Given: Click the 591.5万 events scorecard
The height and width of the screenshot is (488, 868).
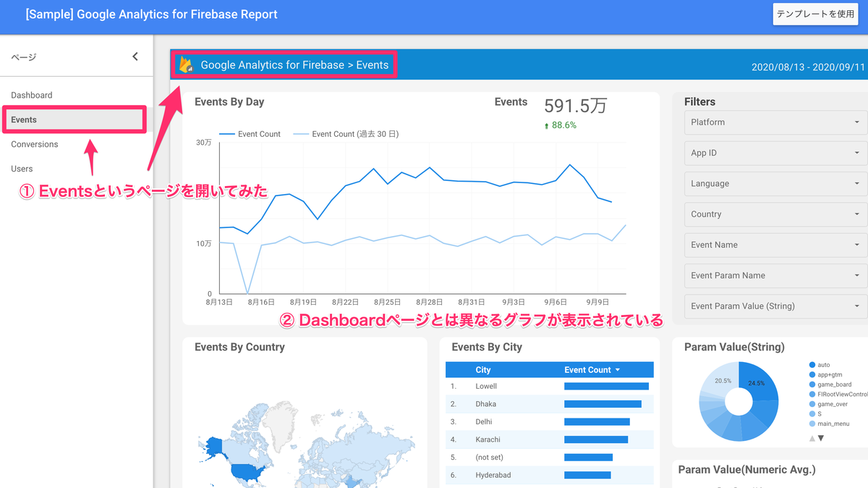Looking at the screenshot, I should [575, 106].
